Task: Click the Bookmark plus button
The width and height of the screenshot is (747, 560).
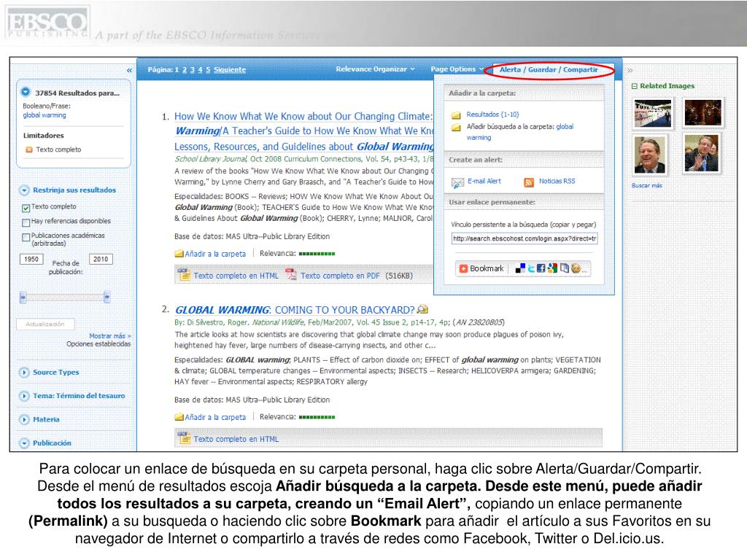Action: coord(481,268)
